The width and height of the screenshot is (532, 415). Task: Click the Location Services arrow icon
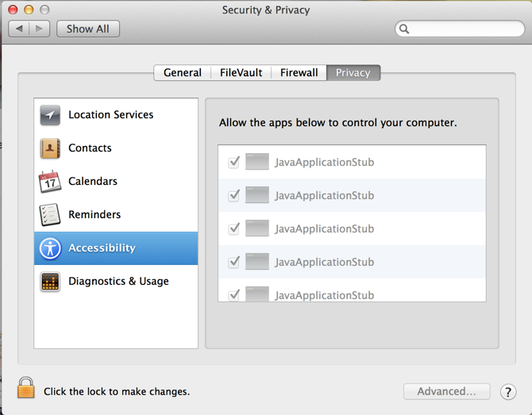point(50,115)
